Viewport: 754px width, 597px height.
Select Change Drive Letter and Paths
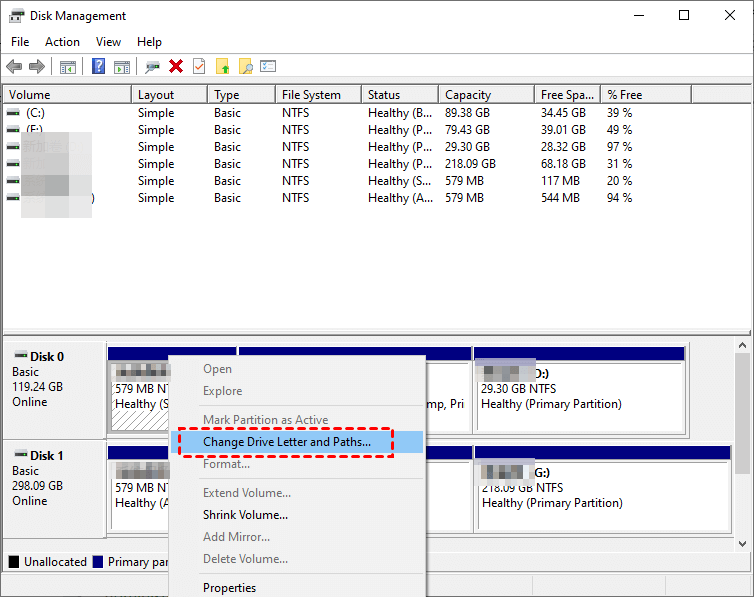point(286,442)
